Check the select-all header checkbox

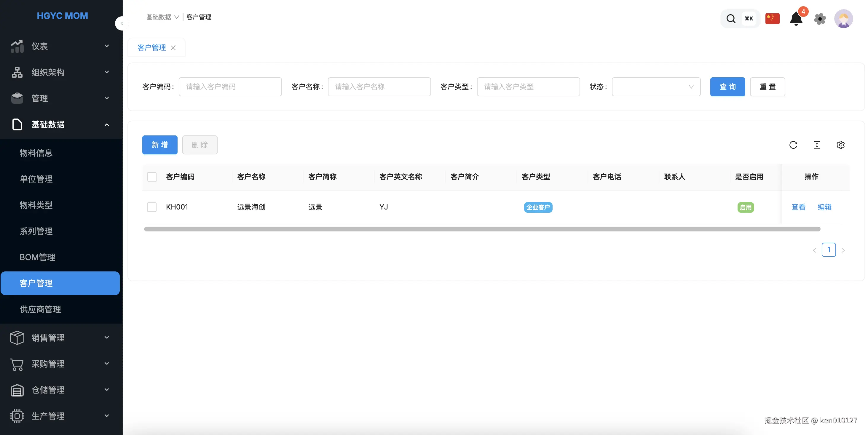(151, 177)
